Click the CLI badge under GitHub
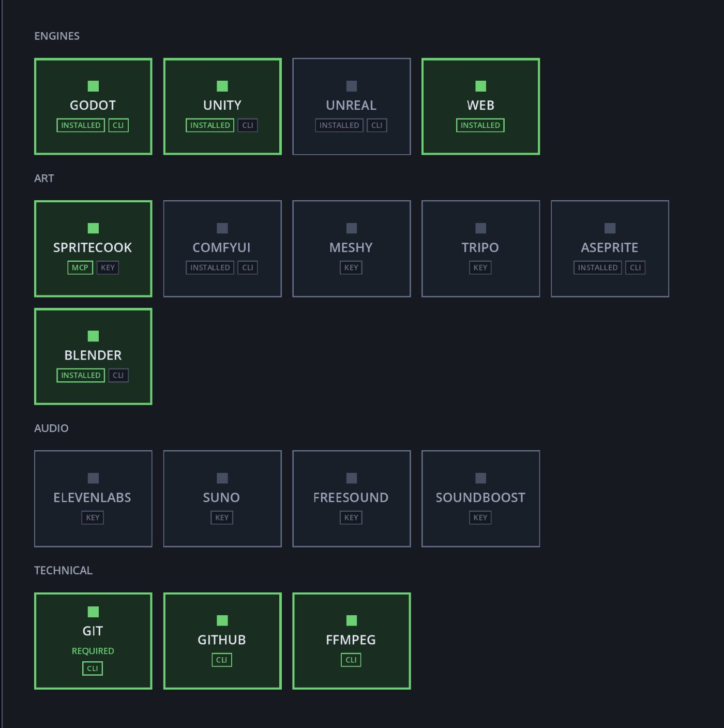 click(x=222, y=660)
